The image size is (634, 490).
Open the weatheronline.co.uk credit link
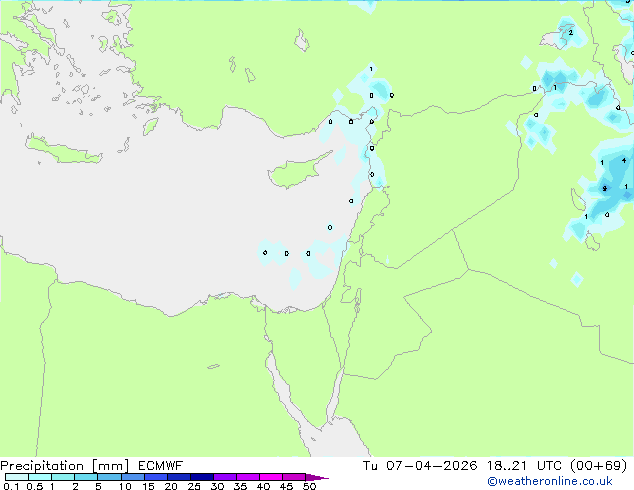click(550, 481)
